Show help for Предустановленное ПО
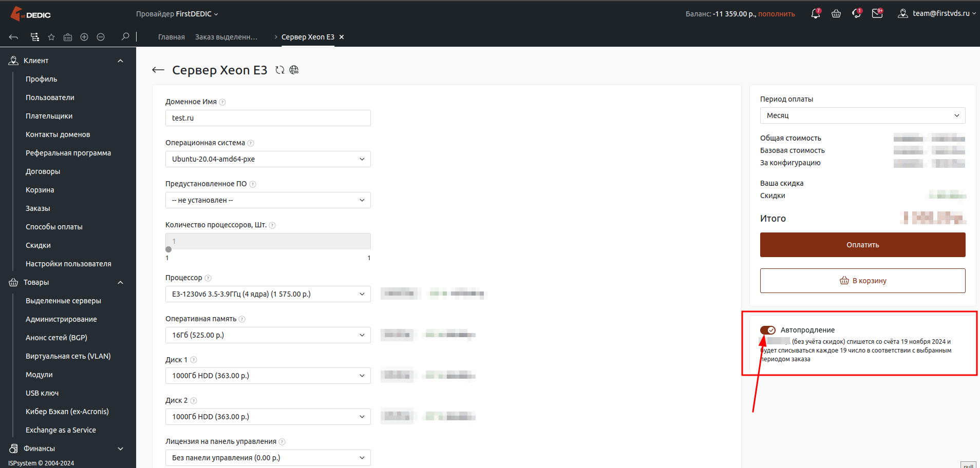 tap(253, 184)
